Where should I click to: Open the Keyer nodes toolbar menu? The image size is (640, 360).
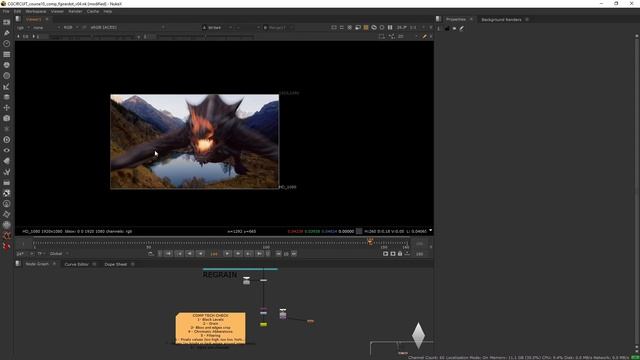click(7, 87)
